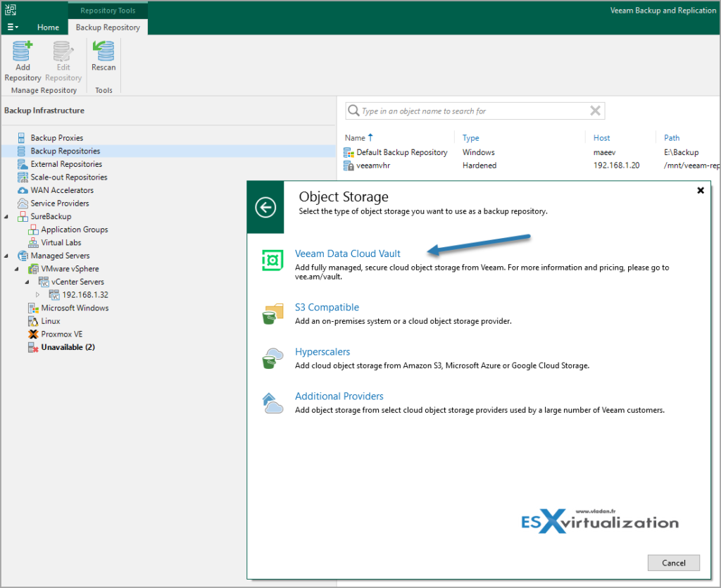Switch to the Home ribbon tab

(x=48, y=27)
